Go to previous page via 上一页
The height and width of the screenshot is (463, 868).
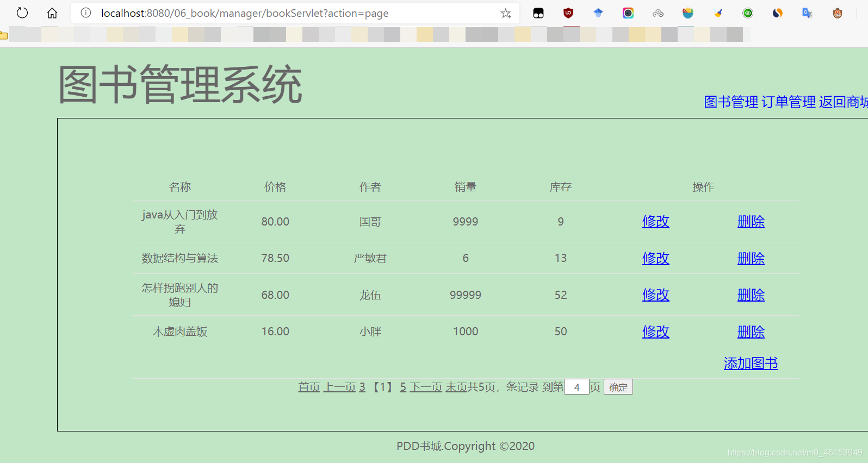pyautogui.click(x=340, y=387)
